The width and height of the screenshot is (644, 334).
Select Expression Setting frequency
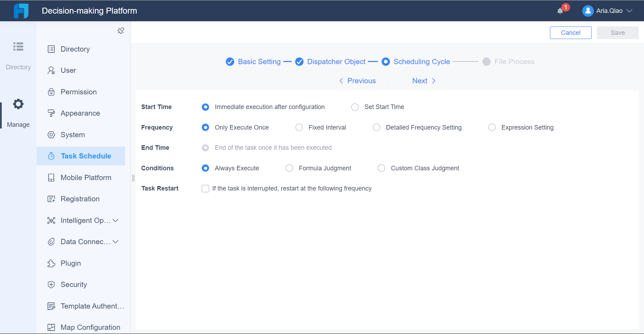click(x=492, y=127)
